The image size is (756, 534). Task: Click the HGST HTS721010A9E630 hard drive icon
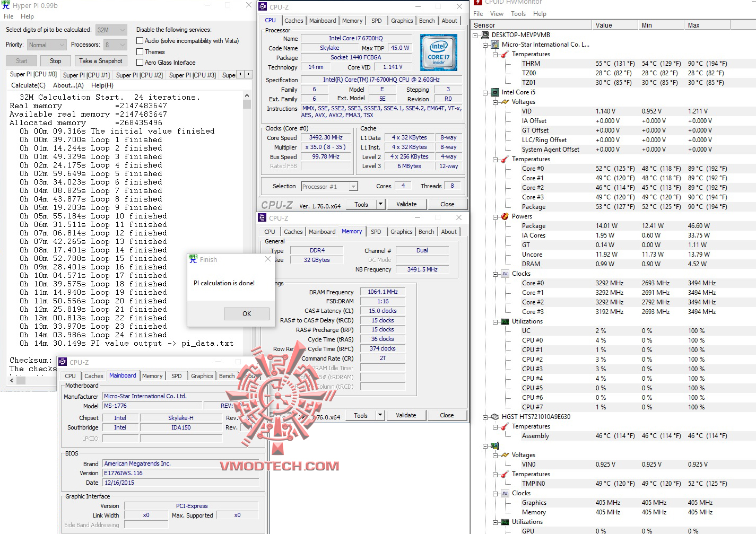pyautogui.click(x=495, y=417)
